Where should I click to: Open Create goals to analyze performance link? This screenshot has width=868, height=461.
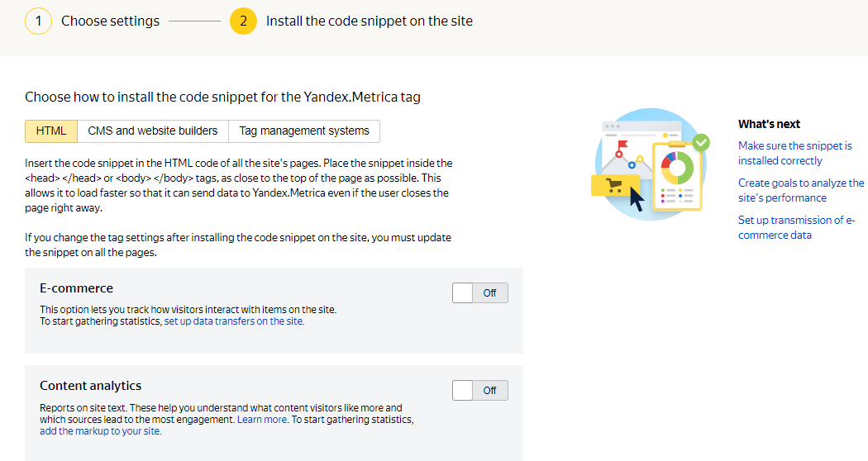pyautogui.click(x=801, y=190)
